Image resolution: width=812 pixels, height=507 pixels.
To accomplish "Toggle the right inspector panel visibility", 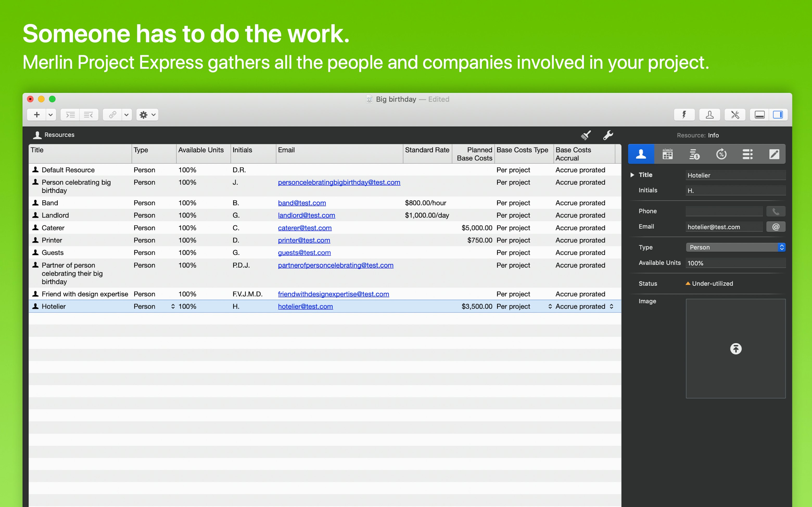I will point(778,115).
